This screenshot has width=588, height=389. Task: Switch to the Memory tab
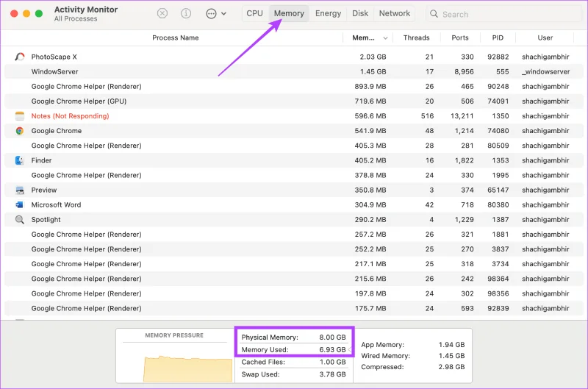coord(289,13)
